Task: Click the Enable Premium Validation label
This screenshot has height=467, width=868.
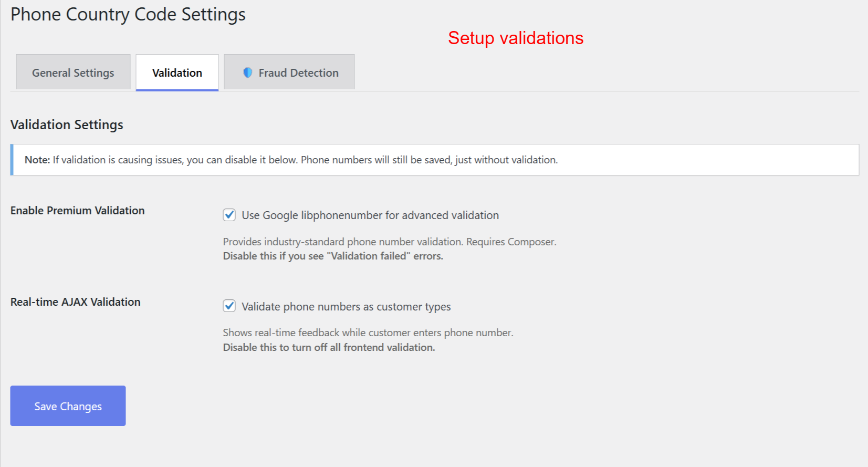Action: click(77, 210)
